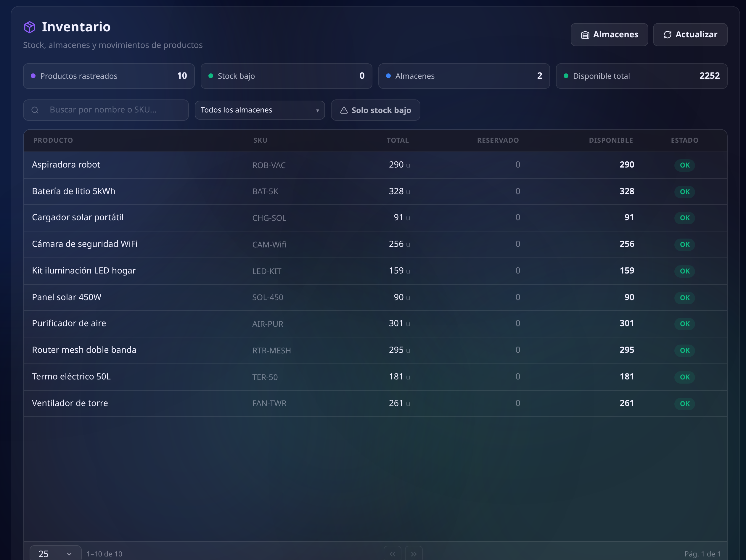This screenshot has height=560, width=746.
Task: Click the warning triangle icon
Action: [344, 110]
